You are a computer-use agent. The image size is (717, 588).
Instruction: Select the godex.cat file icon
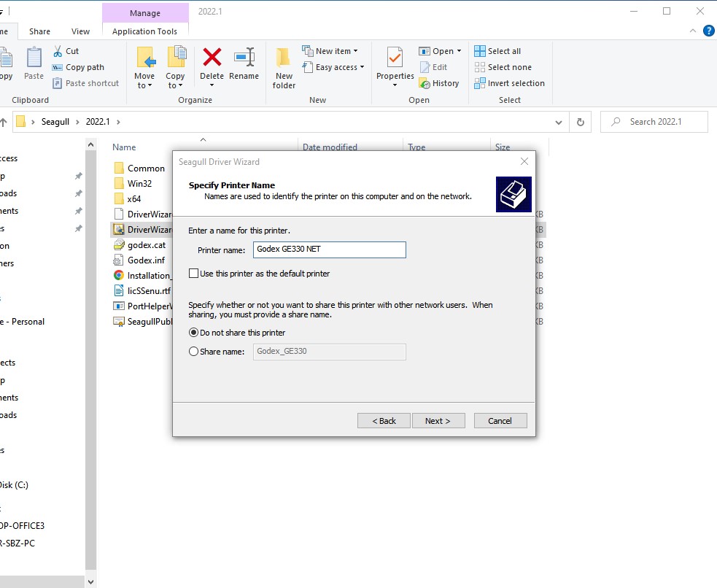coord(119,244)
